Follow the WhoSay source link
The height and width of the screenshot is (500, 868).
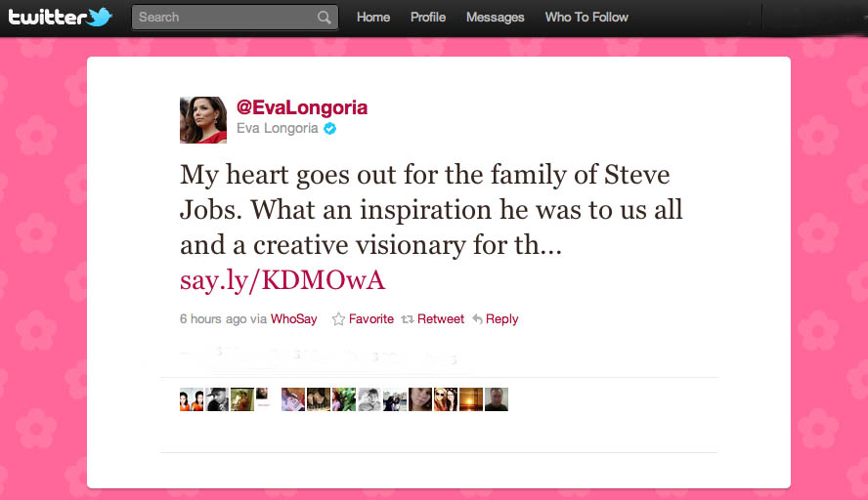pos(294,319)
